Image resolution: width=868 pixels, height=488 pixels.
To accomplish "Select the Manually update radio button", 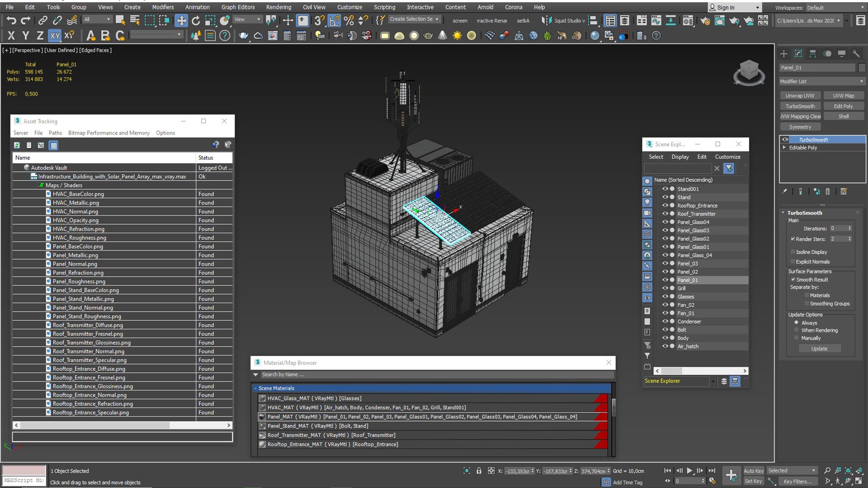I will pyautogui.click(x=797, y=338).
